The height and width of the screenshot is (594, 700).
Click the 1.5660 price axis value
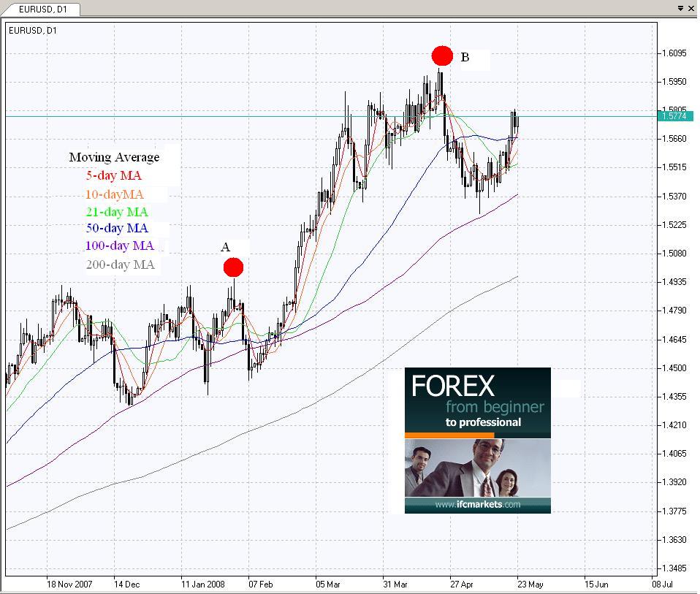[x=674, y=139]
